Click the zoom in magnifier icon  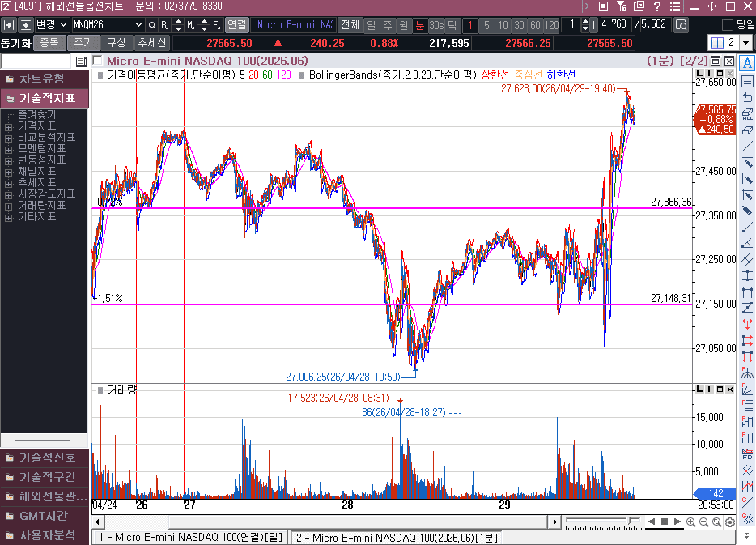coord(690,522)
